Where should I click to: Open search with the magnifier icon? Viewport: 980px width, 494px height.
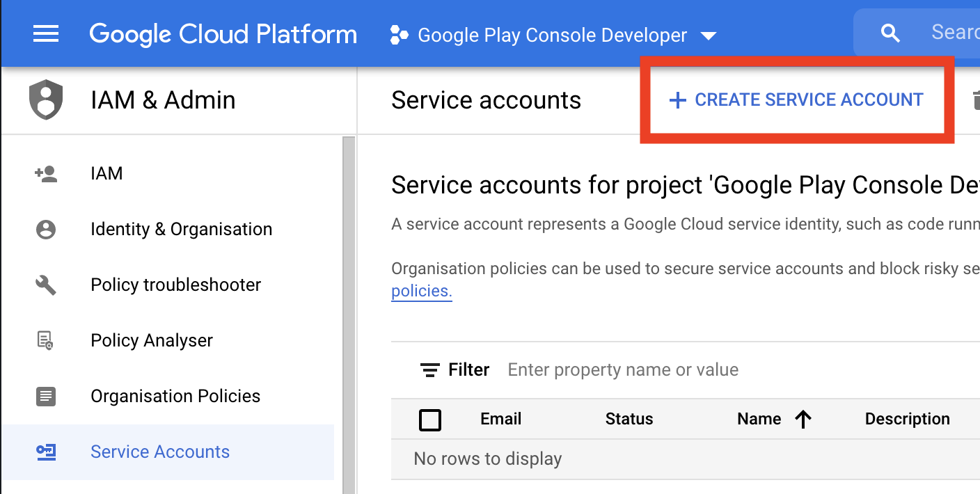(890, 32)
